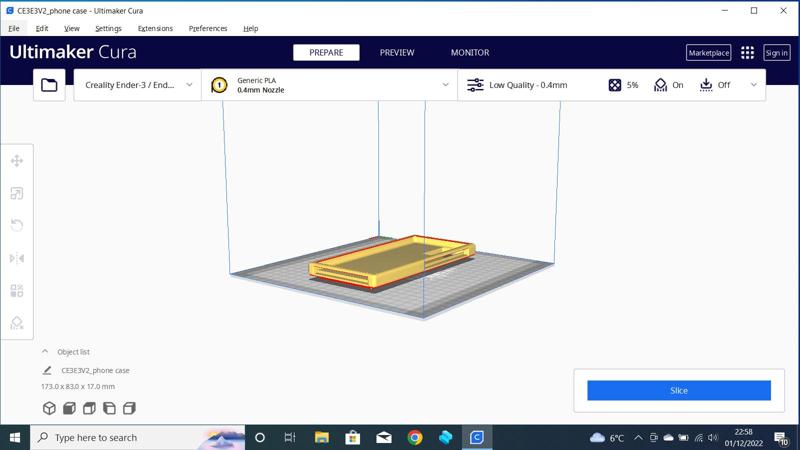Switch to left side view cube
800x450 pixels.
point(109,408)
